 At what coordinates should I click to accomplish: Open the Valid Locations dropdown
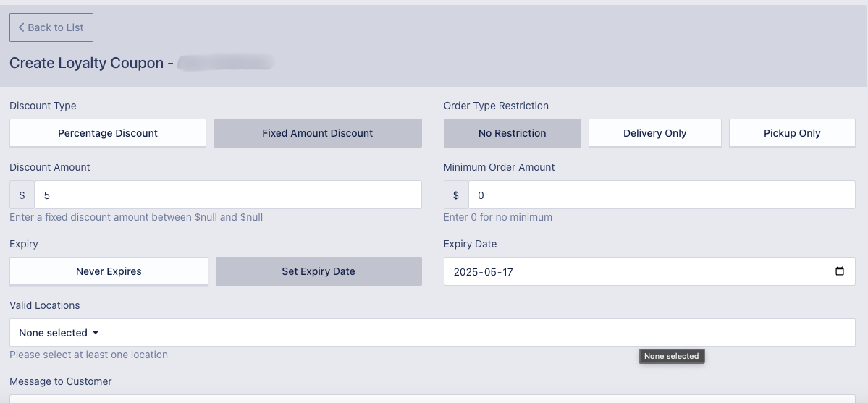58,333
